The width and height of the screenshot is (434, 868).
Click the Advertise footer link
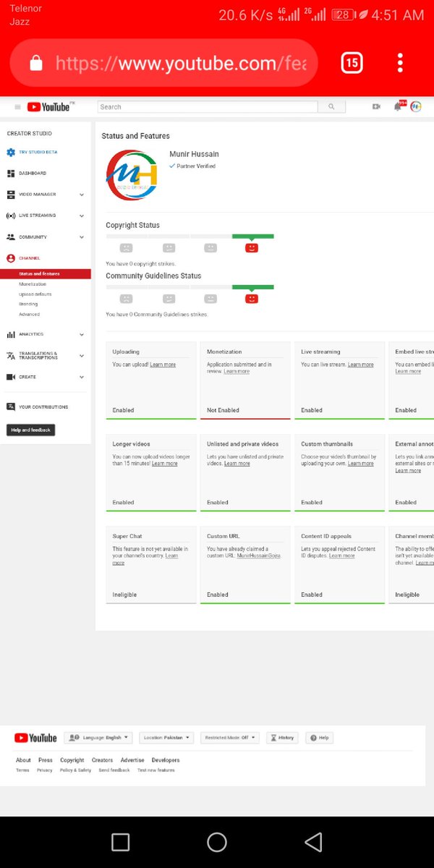pyautogui.click(x=132, y=760)
